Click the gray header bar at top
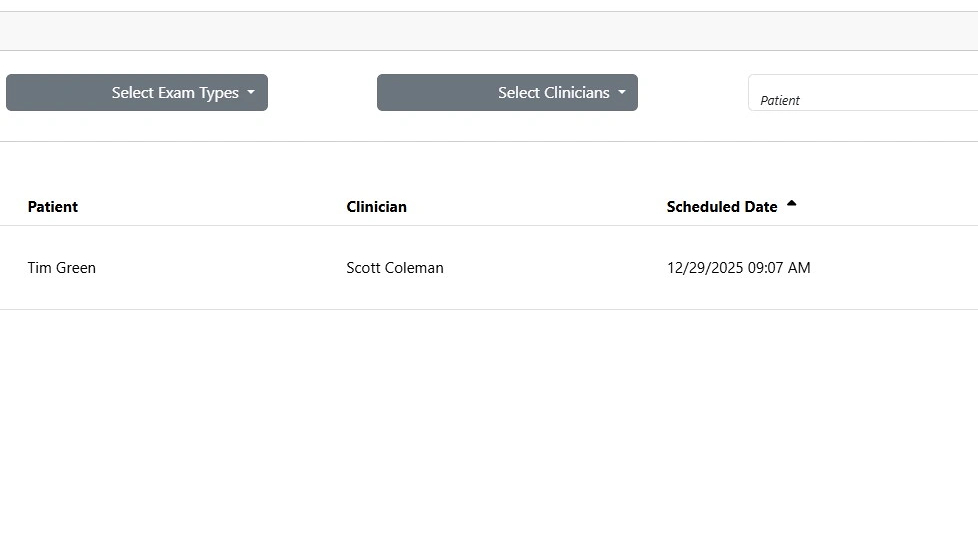The image size is (978, 546). coord(489,31)
